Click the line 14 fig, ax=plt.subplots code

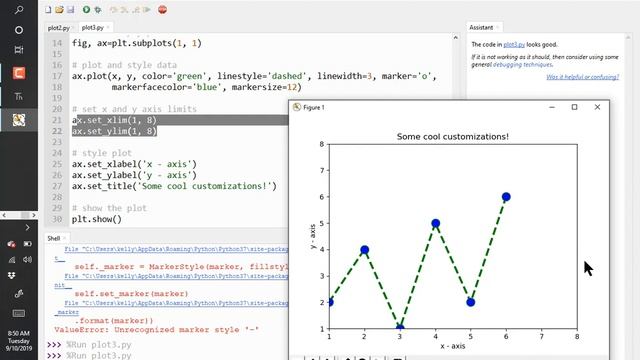pyautogui.click(x=137, y=43)
